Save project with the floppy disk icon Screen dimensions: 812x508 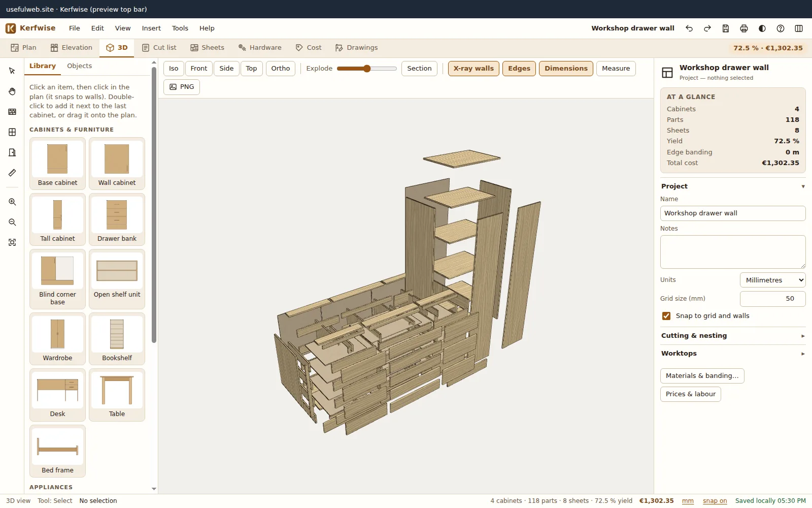(x=726, y=28)
